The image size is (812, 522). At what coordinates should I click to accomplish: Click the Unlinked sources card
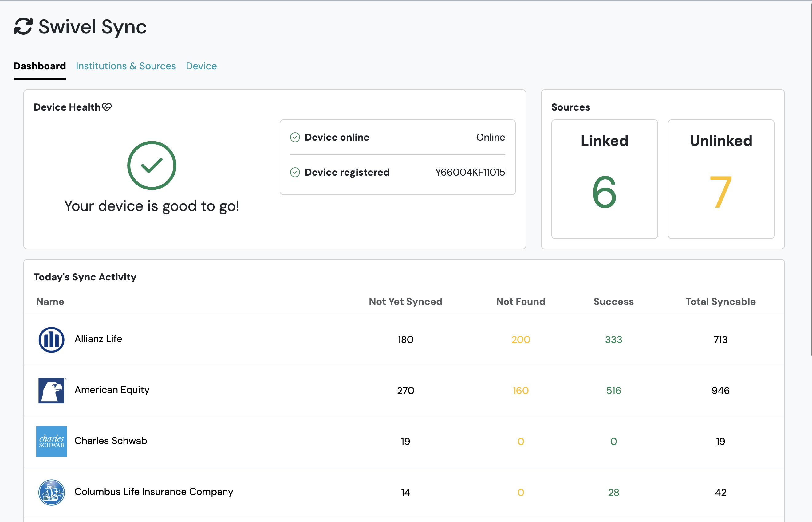click(x=721, y=179)
